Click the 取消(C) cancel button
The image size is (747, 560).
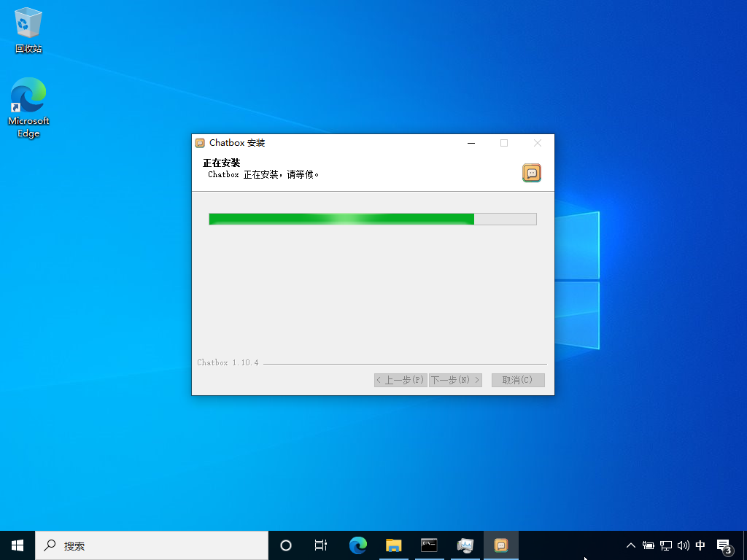[518, 380]
